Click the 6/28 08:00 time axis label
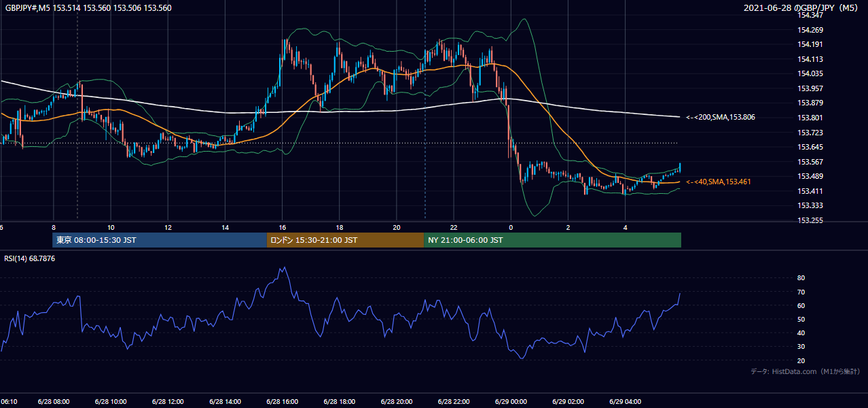 point(54,402)
